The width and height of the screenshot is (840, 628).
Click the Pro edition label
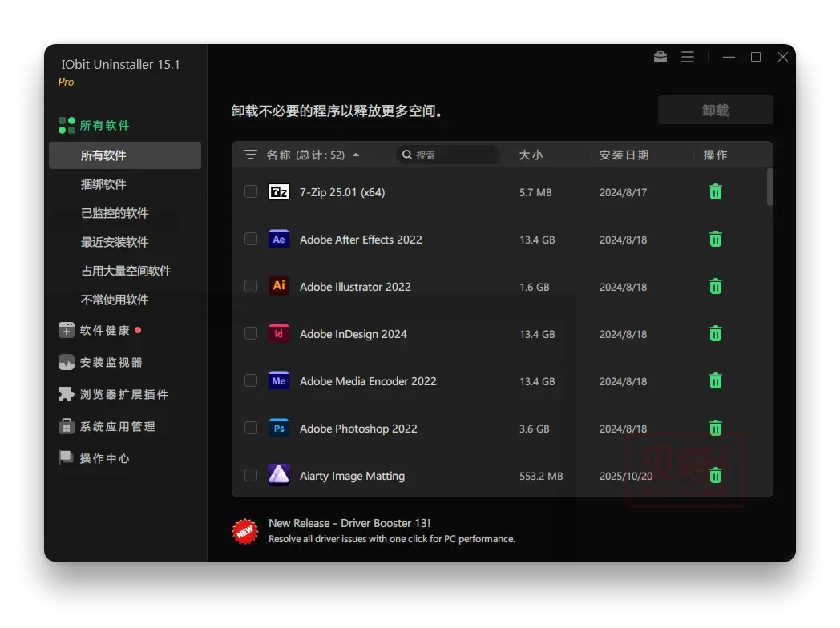pyautogui.click(x=66, y=82)
